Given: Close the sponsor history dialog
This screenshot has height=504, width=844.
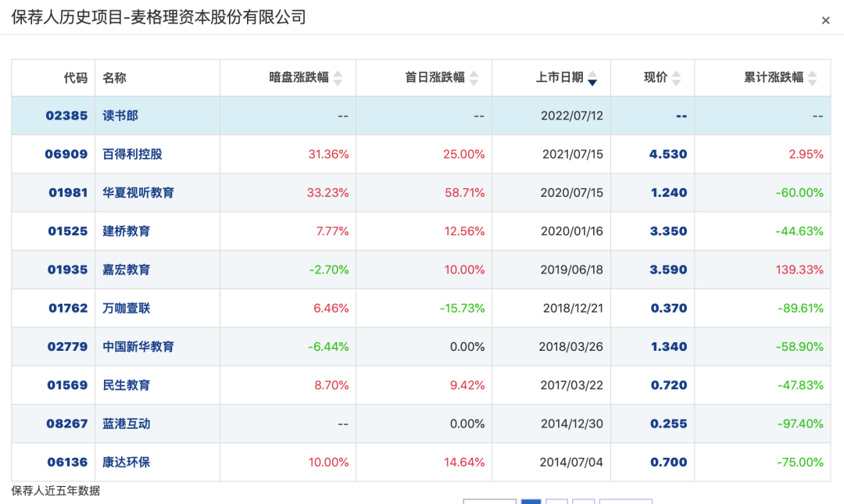Looking at the screenshot, I should 825,20.
